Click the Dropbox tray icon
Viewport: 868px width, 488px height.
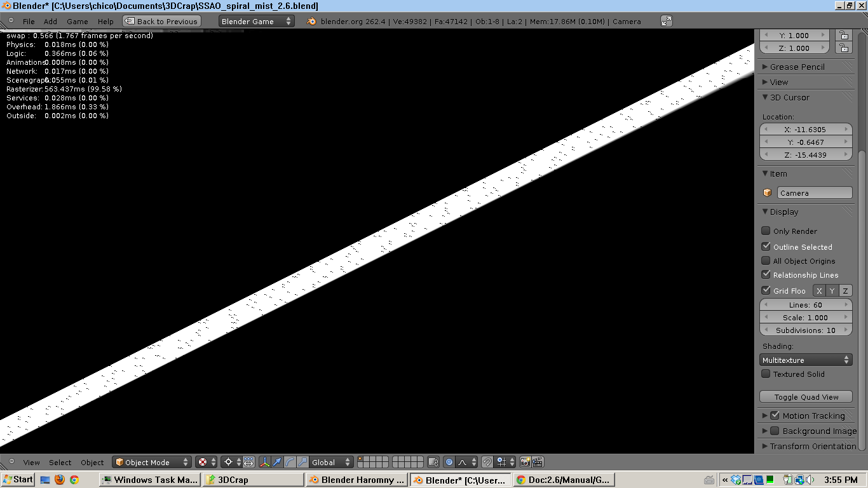[736, 480]
